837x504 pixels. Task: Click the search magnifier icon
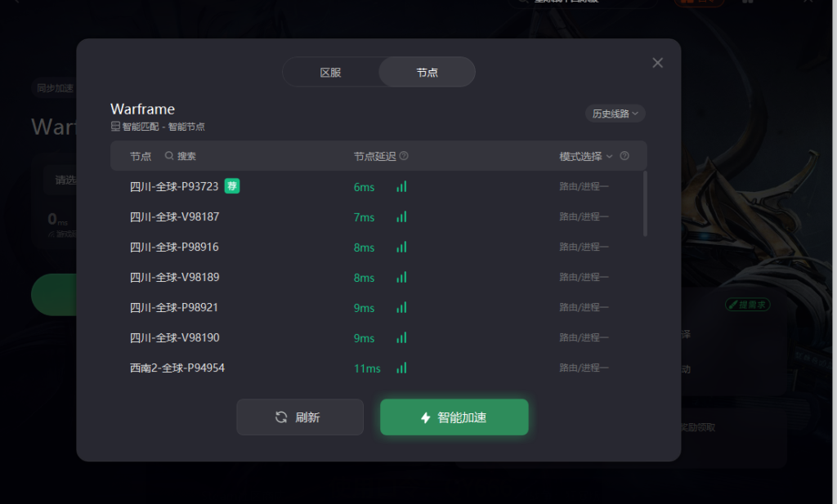click(x=169, y=156)
